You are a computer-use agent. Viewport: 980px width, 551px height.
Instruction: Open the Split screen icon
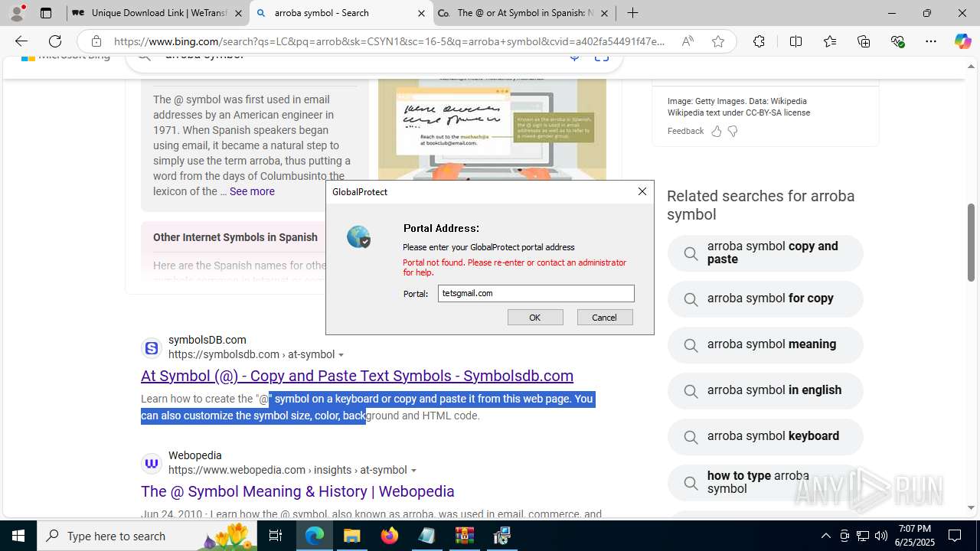click(x=795, y=41)
